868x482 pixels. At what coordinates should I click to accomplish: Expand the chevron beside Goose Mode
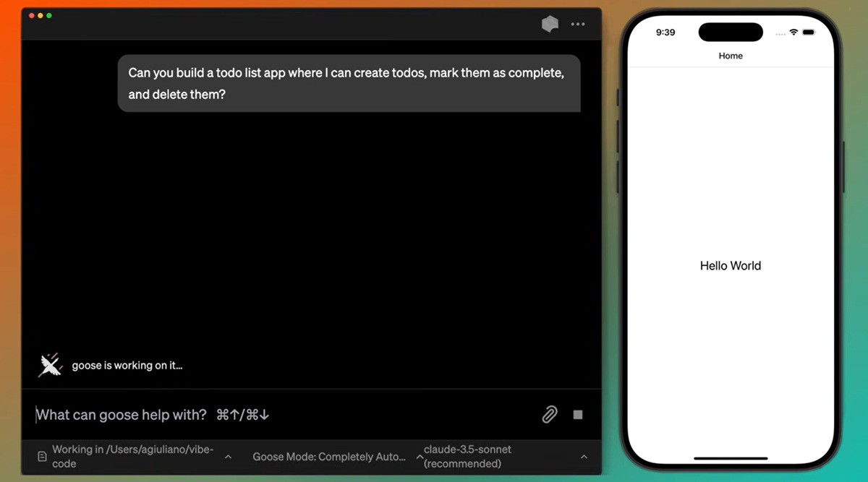(420, 457)
